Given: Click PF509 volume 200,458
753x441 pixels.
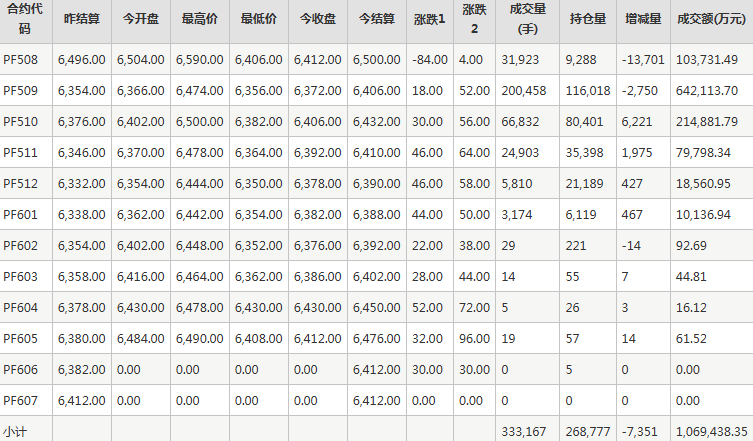Looking at the screenshot, I should coord(524,90).
